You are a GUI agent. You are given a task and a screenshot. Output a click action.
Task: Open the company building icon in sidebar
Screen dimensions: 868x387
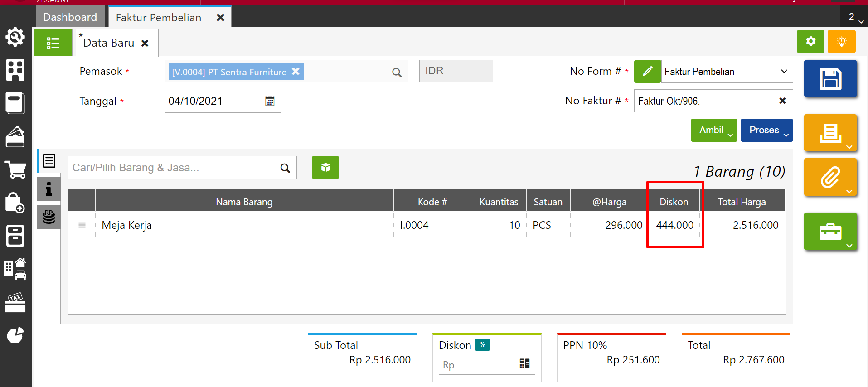[15, 70]
